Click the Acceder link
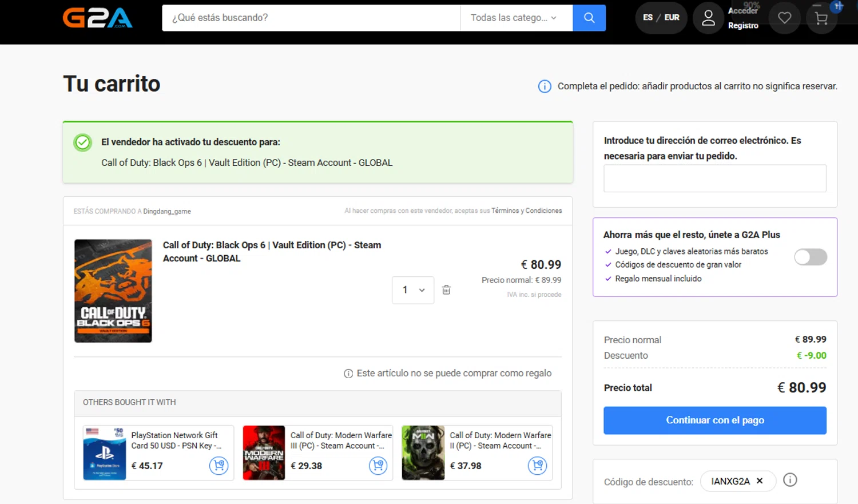 click(x=742, y=10)
